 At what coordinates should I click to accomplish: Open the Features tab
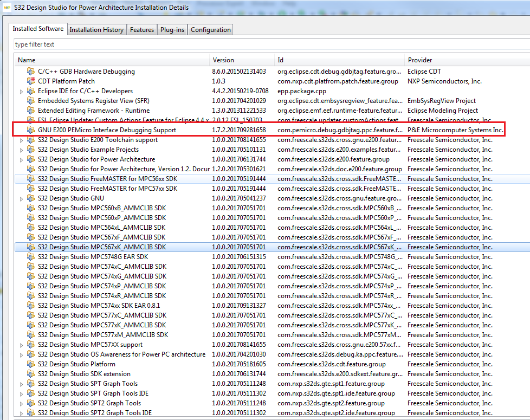pos(142,30)
